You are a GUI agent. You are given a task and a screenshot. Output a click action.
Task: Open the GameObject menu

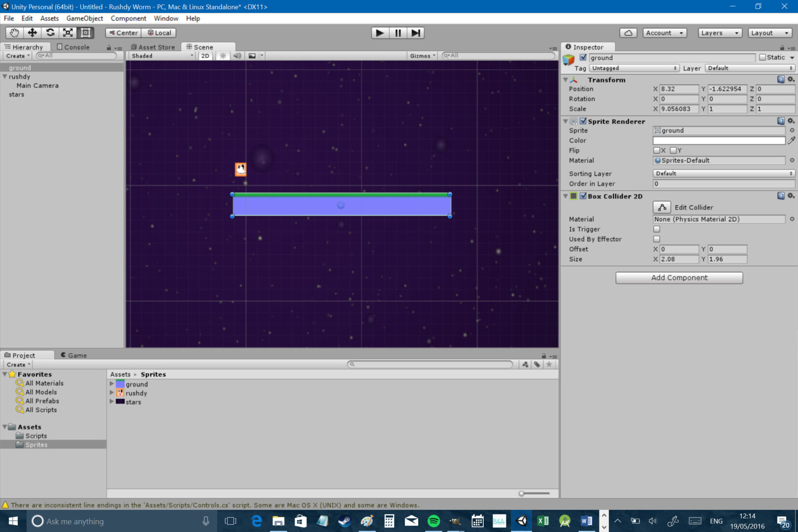[x=85, y=18]
